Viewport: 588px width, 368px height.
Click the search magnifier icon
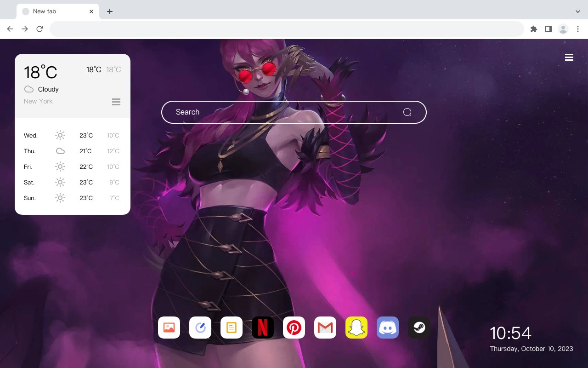[x=407, y=112]
